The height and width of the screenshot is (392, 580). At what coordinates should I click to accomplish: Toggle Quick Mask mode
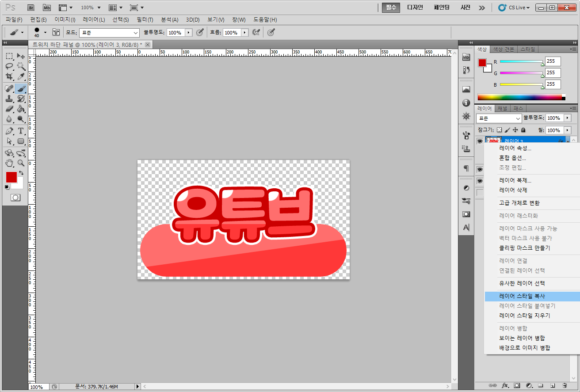pyautogui.click(x=15, y=197)
